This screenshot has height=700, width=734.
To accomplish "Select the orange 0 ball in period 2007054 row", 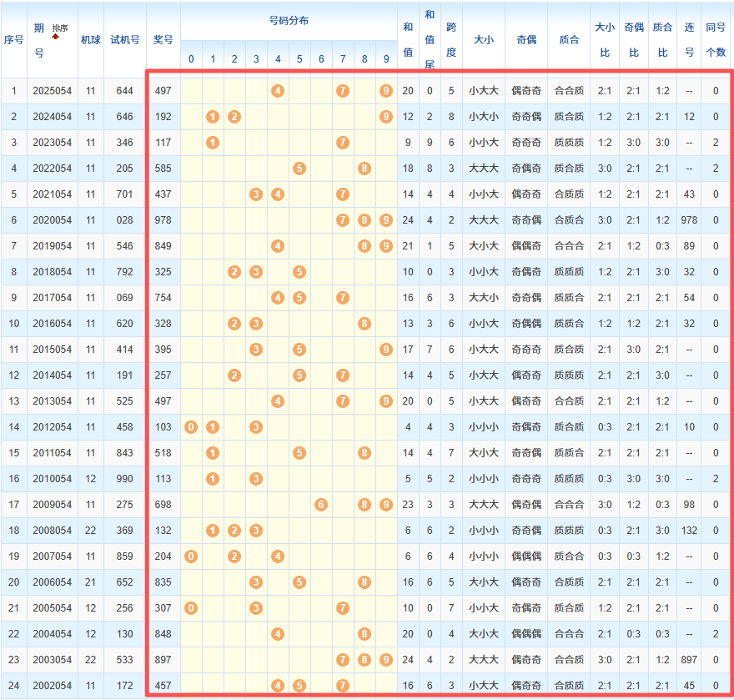I will tap(191, 556).
